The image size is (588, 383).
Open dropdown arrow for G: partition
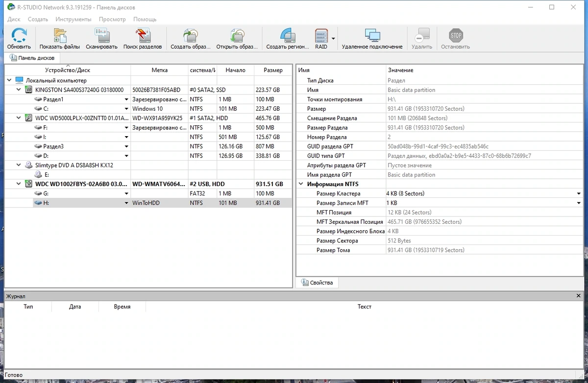126,194
